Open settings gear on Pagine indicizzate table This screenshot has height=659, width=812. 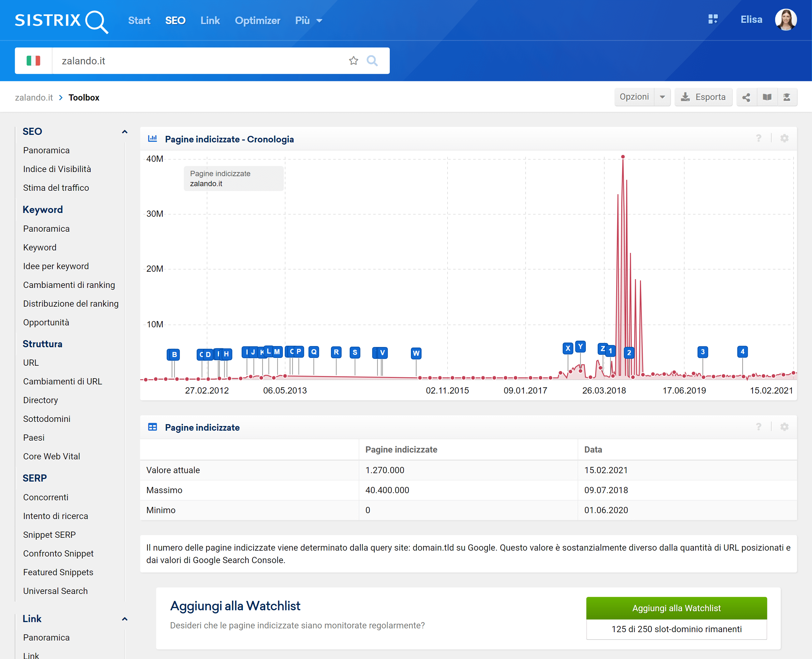coord(784,427)
